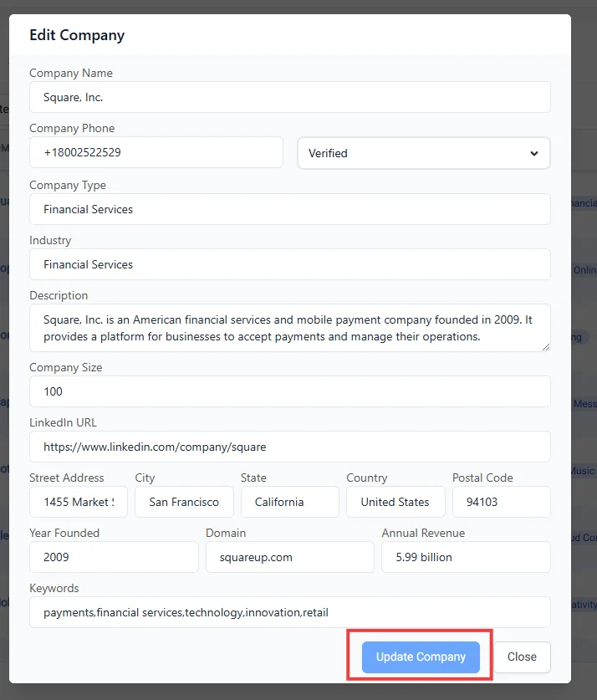Click the Description label text
This screenshot has width=597, height=700.
(x=59, y=295)
